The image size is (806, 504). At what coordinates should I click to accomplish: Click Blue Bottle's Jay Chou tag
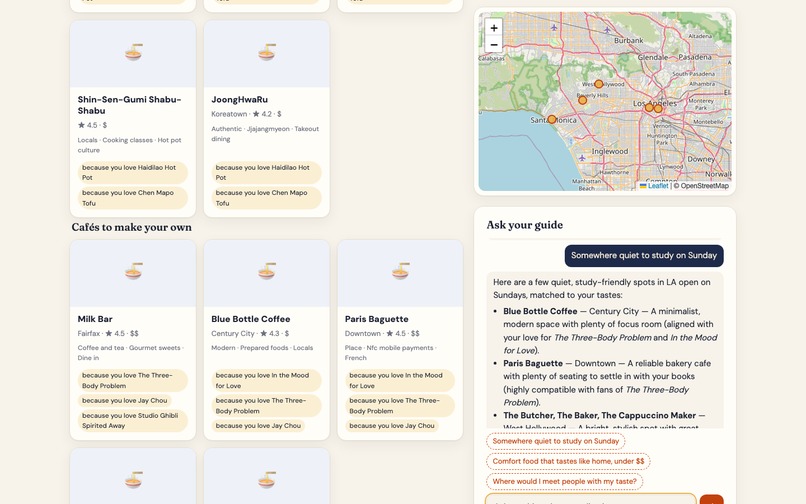pos(258,426)
